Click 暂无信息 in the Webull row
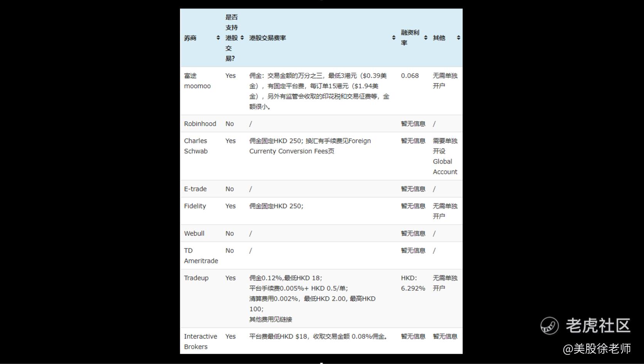The image size is (644, 364). (413, 233)
